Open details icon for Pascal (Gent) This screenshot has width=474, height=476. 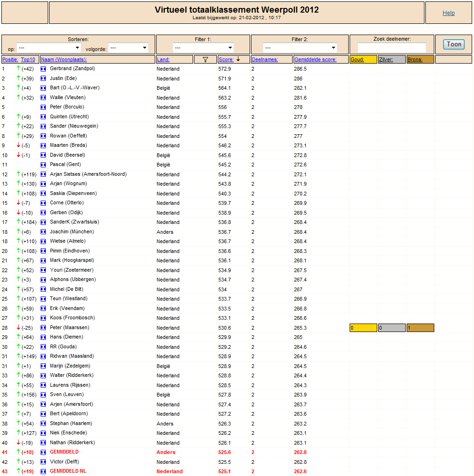tap(43, 165)
